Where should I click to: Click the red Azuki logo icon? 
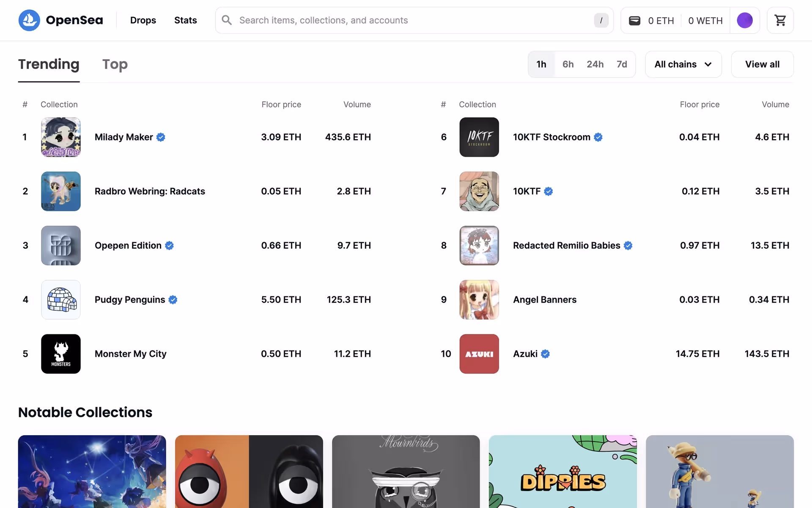tap(479, 354)
